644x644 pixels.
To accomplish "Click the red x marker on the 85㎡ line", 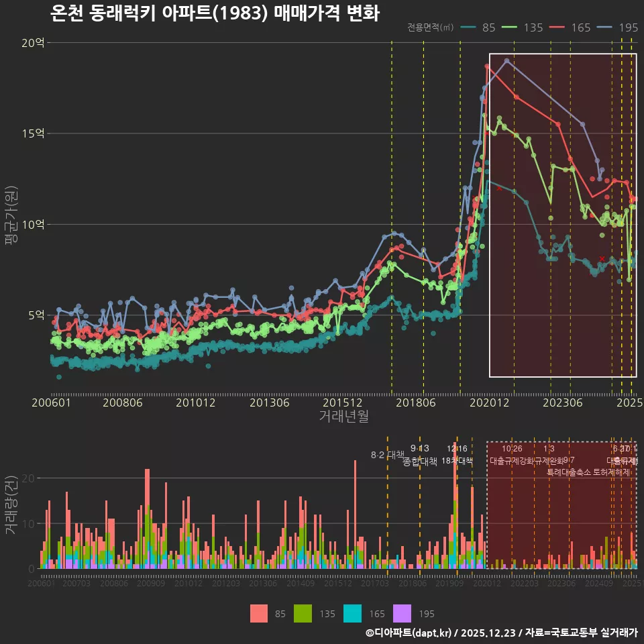I will click(602, 258).
